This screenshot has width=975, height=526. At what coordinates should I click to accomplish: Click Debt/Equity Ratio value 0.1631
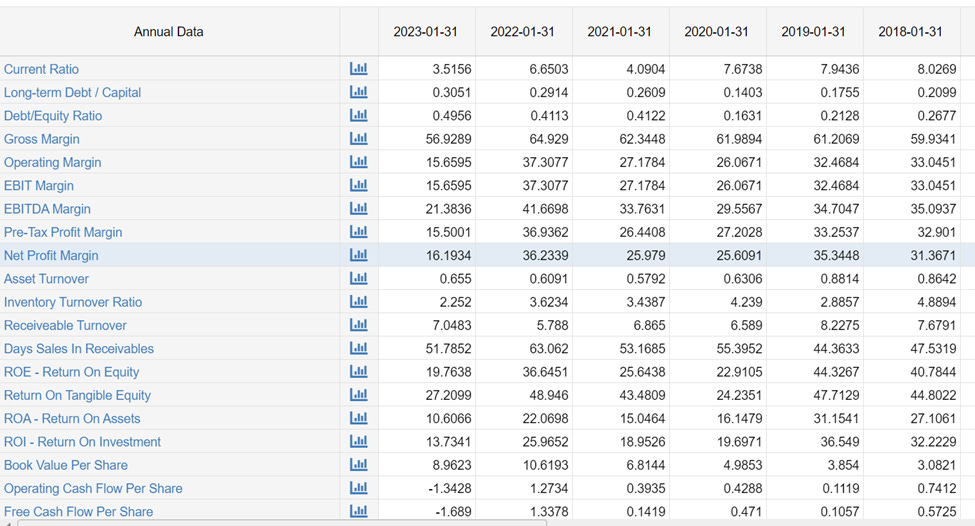pyautogui.click(x=742, y=116)
